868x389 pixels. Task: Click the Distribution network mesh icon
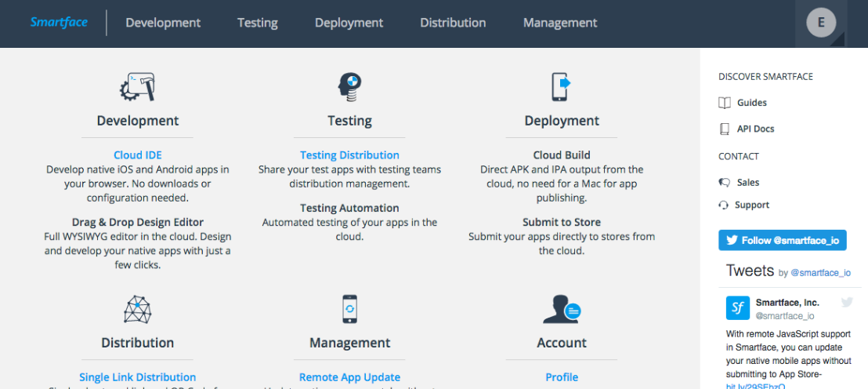click(137, 309)
